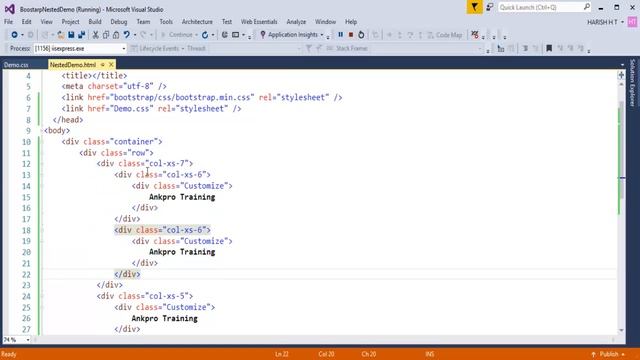Stop debugging with red square icon
Image resolution: width=640 pixels, height=360 pixels.
click(x=351, y=35)
